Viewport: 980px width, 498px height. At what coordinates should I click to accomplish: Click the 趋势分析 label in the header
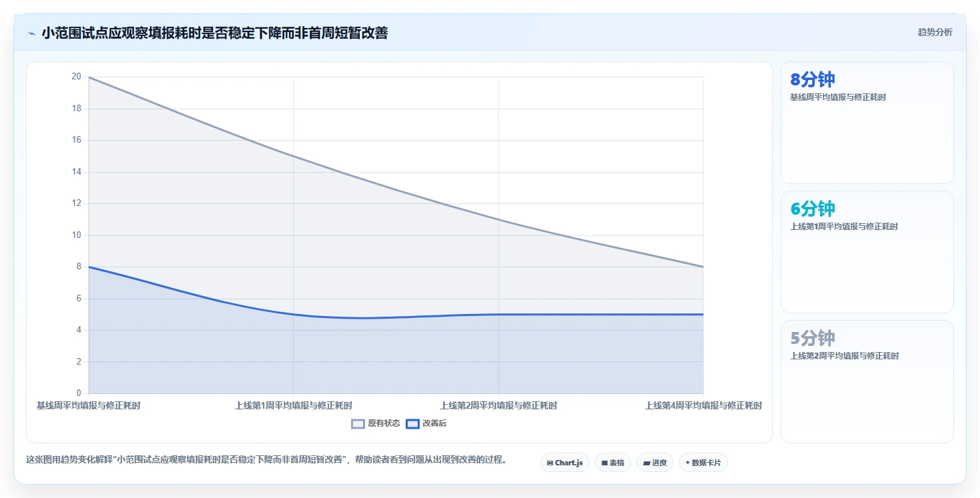tap(935, 32)
